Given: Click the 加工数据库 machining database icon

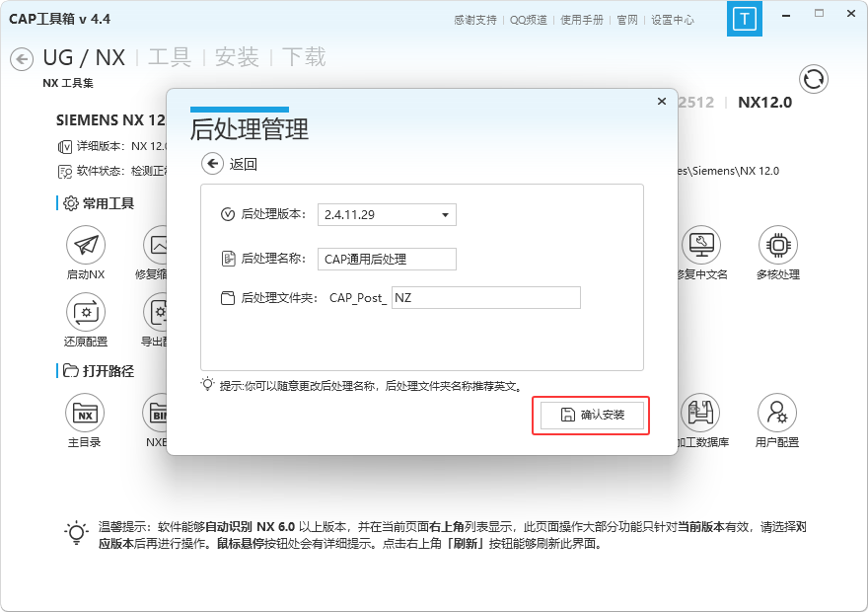Looking at the screenshot, I should [701, 412].
